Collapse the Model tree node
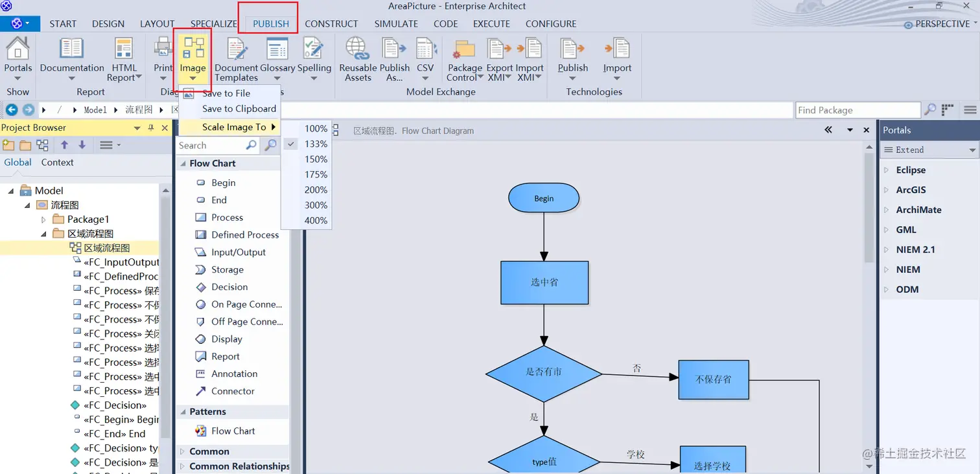The image size is (980, 474). pyautogui.click(x=11, y=191)
